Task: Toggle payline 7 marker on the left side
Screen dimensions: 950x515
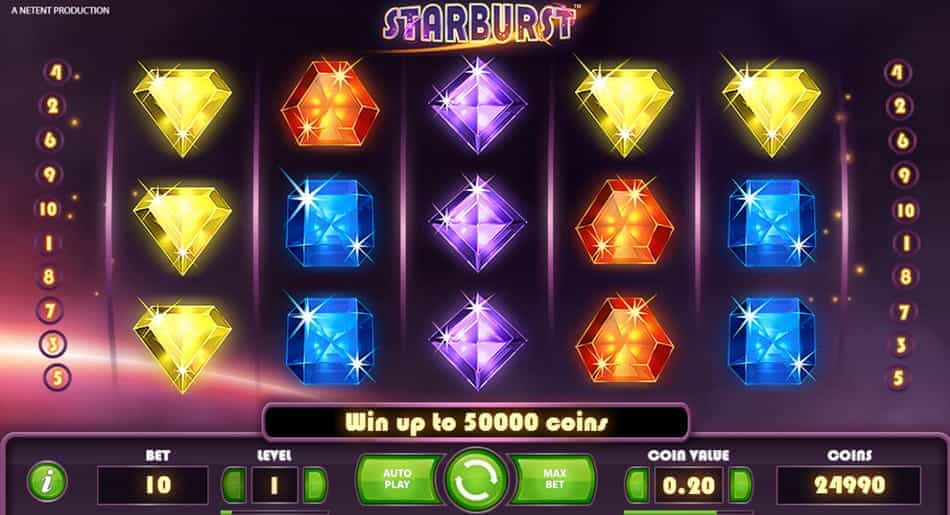Action: 51,311
